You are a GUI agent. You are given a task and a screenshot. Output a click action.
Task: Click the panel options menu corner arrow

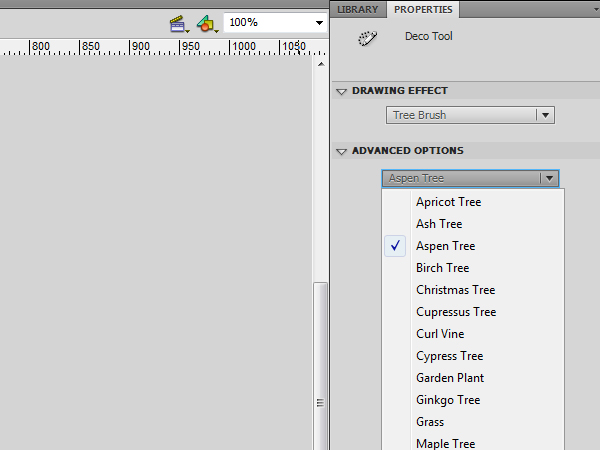[x=596, y=9]
